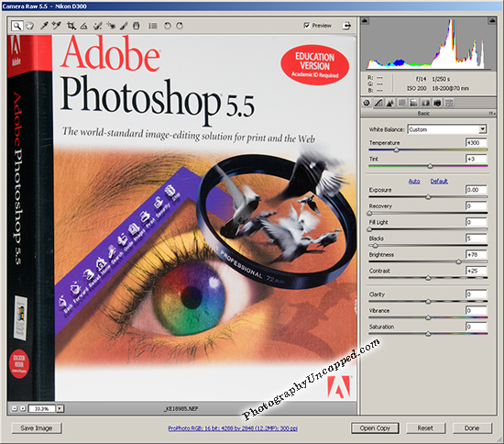Toggle full screen mode icon
The image size is (504, 444).
point(346,26)
